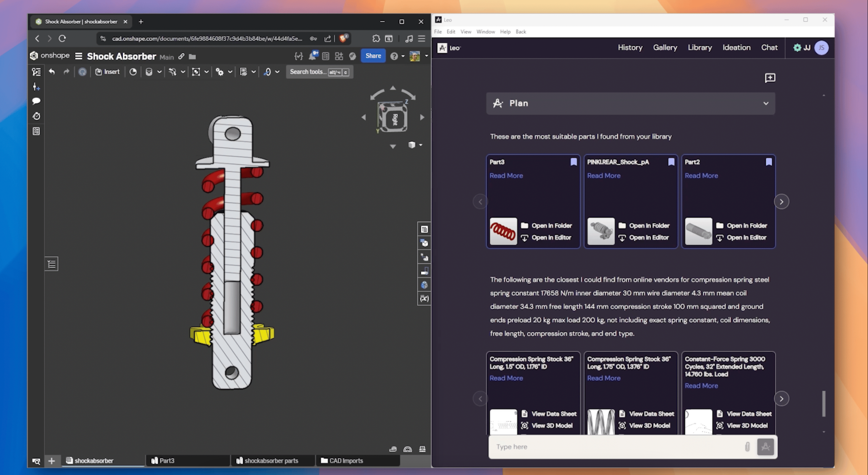Bookmark the Part3 result card
Viewport: 868px width, 475px height.
573,162
